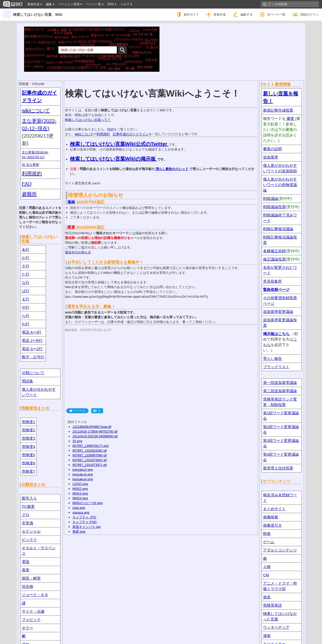The height and width of the screenshot is (644, 322).
Task: Open the 追加基準 link
Action: point(270,157)
